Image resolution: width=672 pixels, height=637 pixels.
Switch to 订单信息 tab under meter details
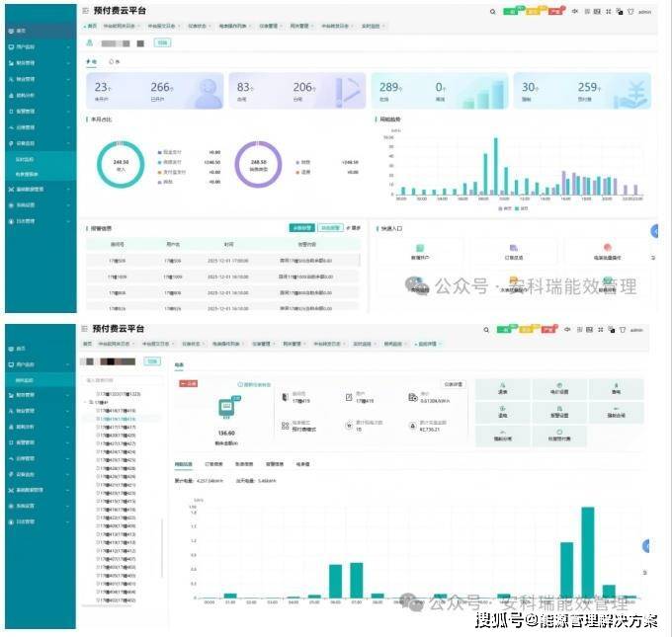(212, 462)
